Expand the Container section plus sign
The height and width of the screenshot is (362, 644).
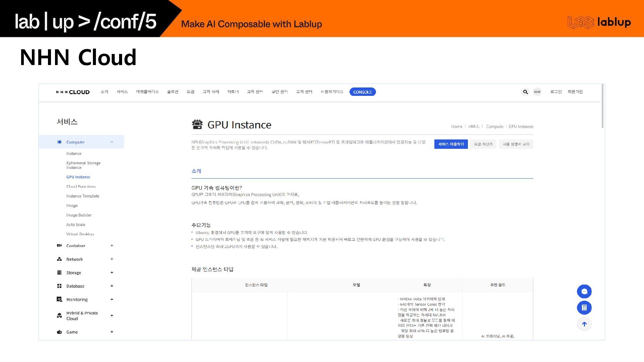tap(112, 246)
